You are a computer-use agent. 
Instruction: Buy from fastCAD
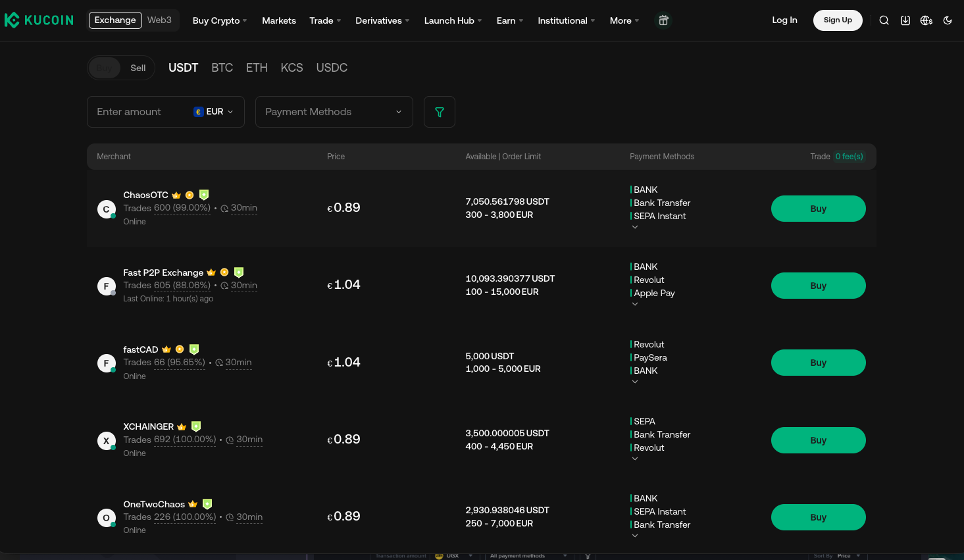pos(819,363)
